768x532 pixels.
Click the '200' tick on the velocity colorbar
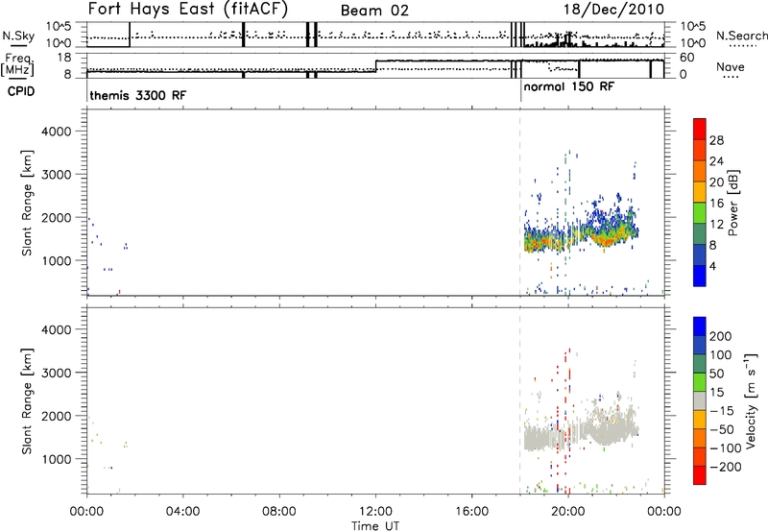(x=721, y=336)
